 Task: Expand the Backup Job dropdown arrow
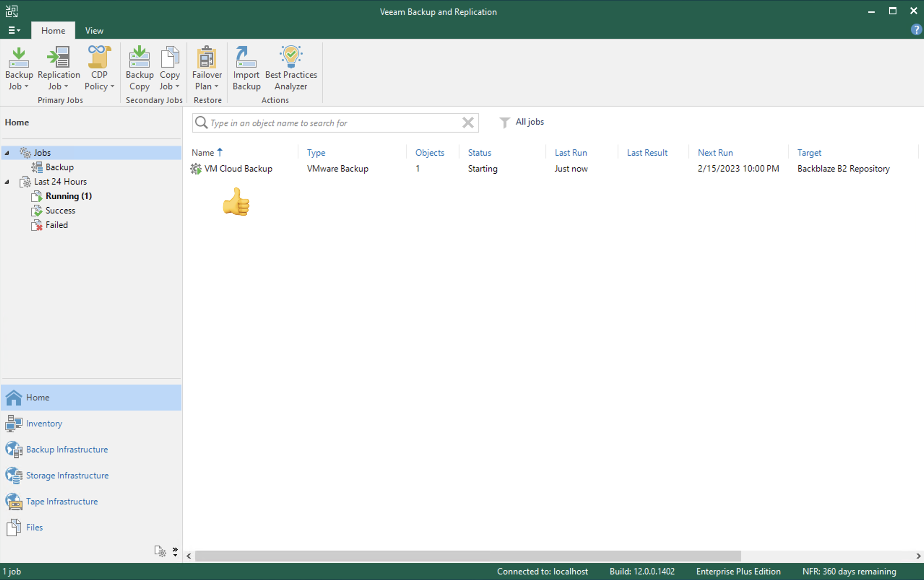coord(26,86)
